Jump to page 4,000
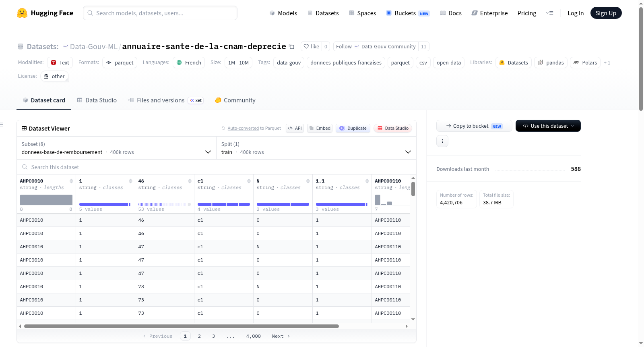Screen dimensions: 644x347 [253, 336]
